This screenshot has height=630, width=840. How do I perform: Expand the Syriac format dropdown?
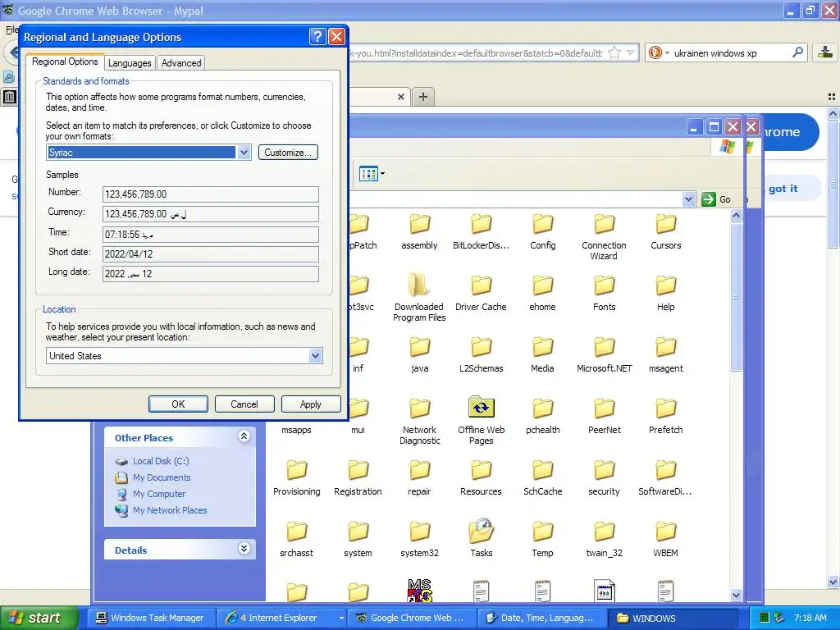244,152
